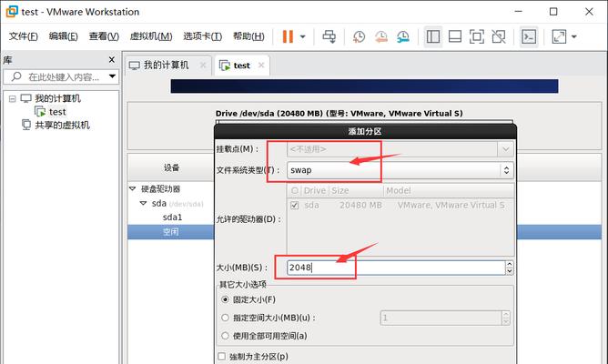Screen dimensions: 608x364
Task: Open the 帮助(H) menu
Action: 248,36
